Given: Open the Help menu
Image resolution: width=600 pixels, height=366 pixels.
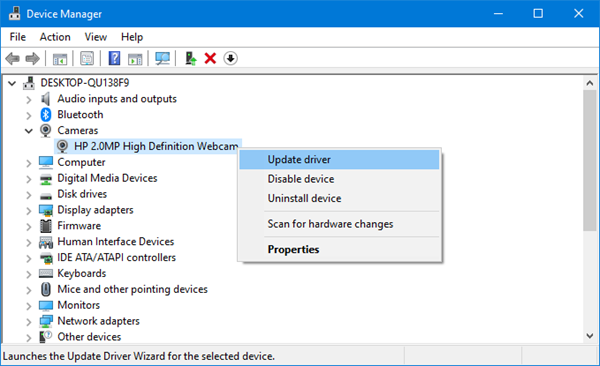Looking at the screenshot, I should (132, 37).
